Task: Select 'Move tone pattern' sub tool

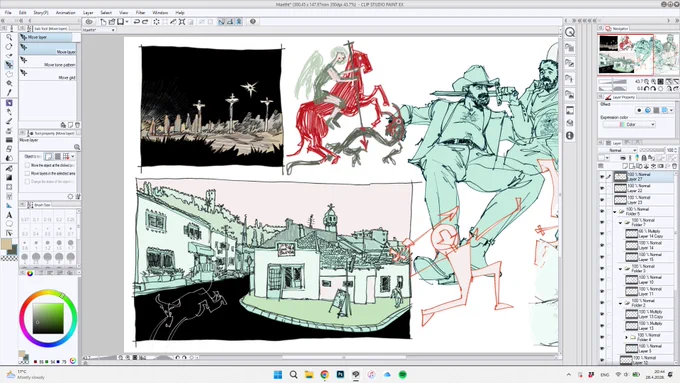Action: [x=48, y=62]
